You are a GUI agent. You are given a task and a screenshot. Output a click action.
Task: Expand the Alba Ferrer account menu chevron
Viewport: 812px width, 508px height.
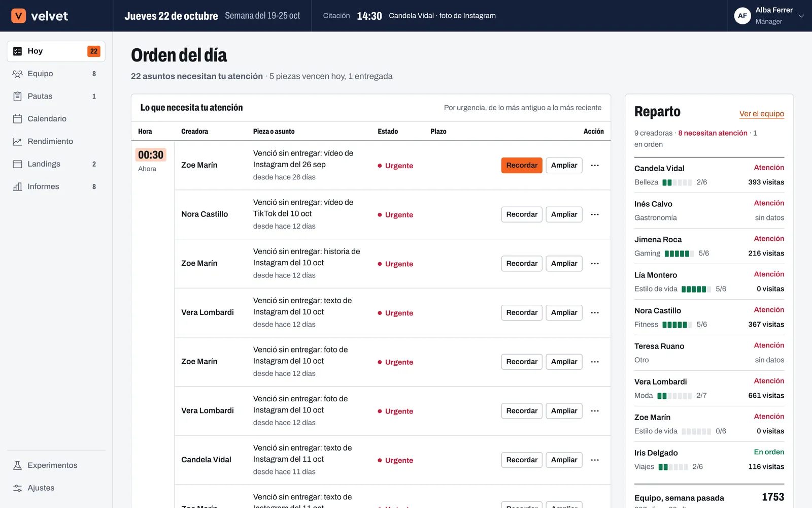click(x=801, y=16)
